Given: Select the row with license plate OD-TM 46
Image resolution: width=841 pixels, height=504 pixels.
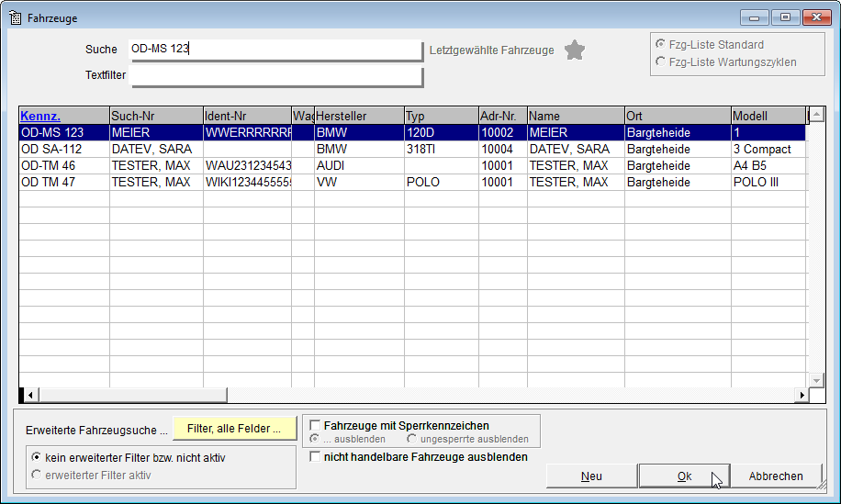Looking at the screenshot, I should pyautogui.click(x=412, y=165).
